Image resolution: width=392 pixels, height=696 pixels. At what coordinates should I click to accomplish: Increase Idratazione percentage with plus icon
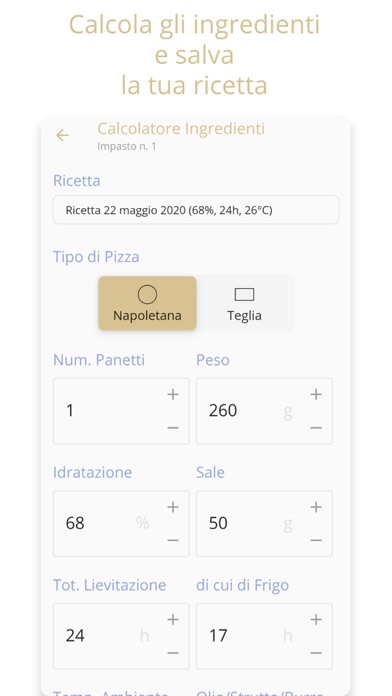(173, 507)
